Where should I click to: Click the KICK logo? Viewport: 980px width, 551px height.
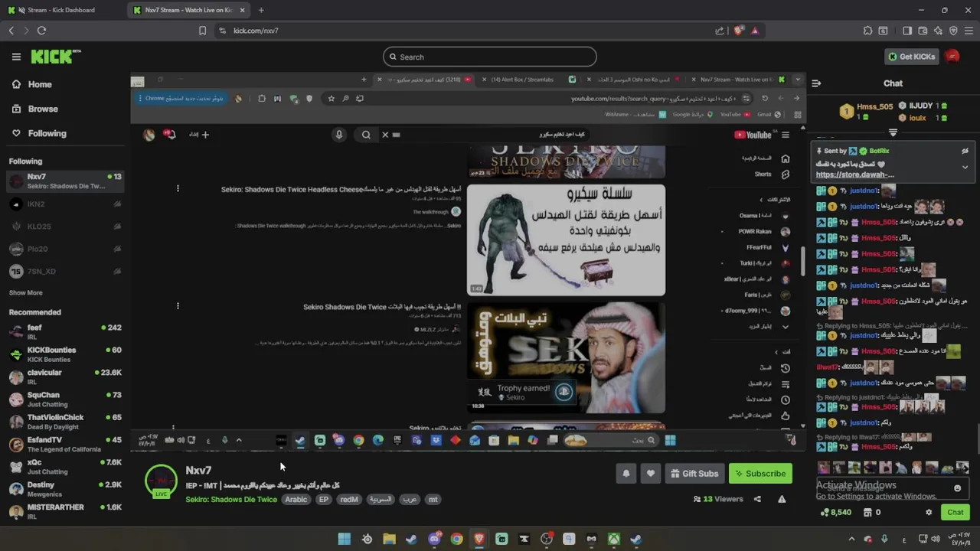[x=55, y=57]
